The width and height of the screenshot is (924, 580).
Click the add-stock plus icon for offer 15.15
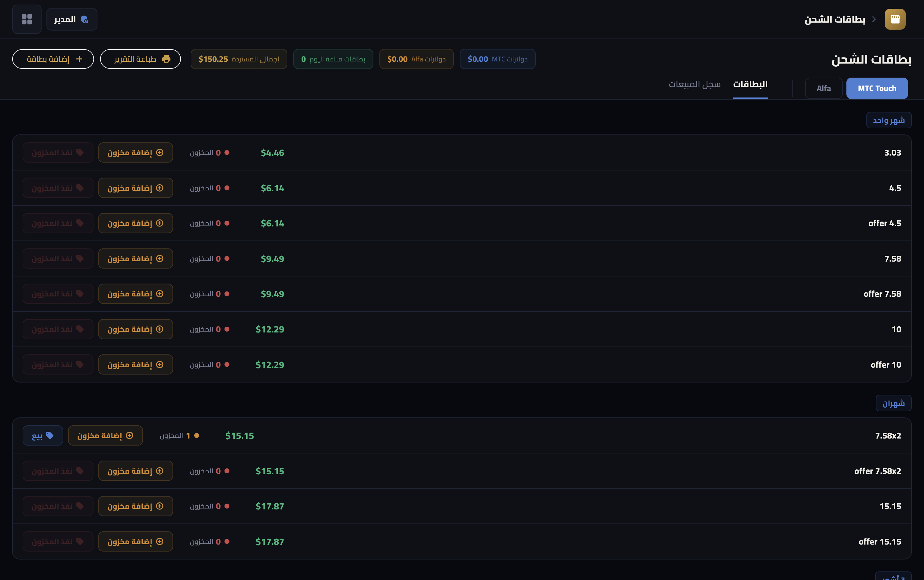tap(160, 541)
